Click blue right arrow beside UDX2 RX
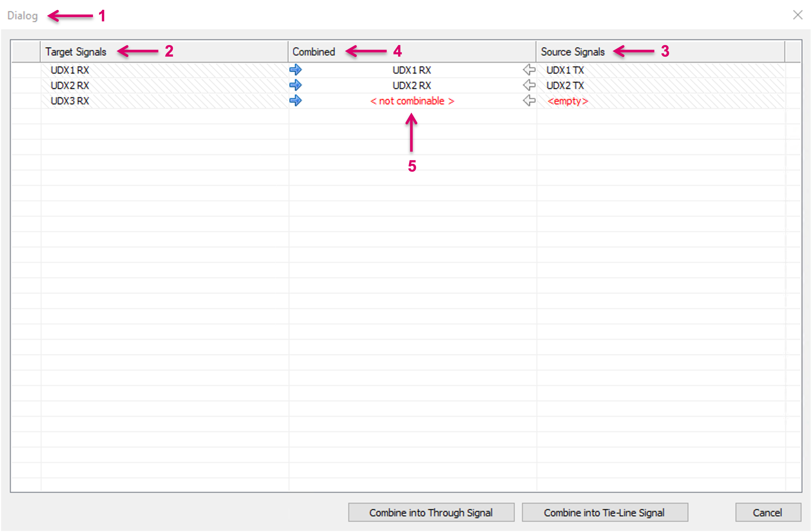This screenshot has height=532, width=811. pos(295,85)
